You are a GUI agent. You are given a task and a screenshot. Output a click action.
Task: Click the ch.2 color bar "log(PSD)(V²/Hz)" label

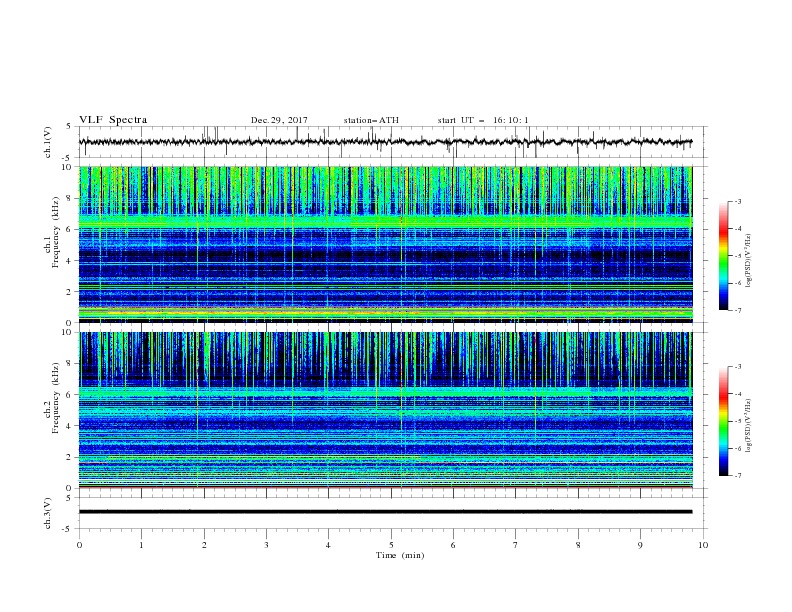[749, 425]
